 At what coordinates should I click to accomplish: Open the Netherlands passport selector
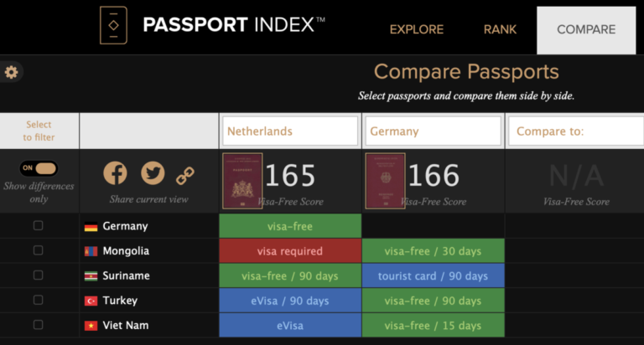(290, 131)
